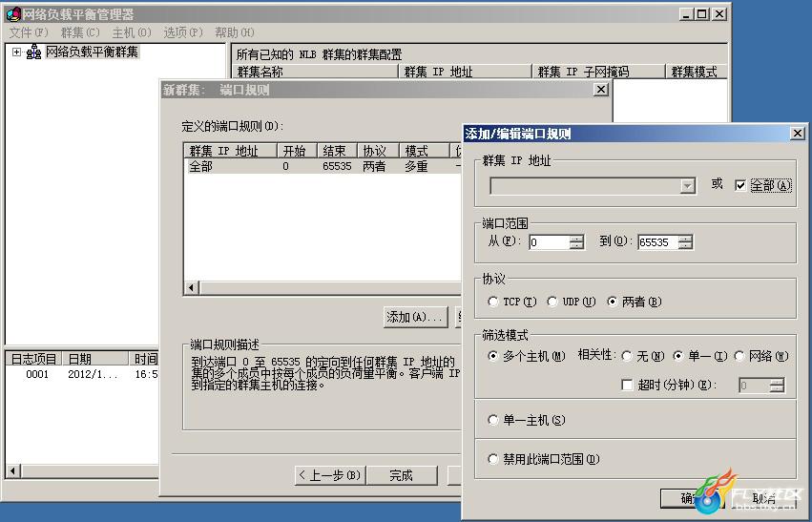Enable the 超时(分钟)(E) checkbox
Viewport: 812px width, 522px height.
click(x=627, y=385)
